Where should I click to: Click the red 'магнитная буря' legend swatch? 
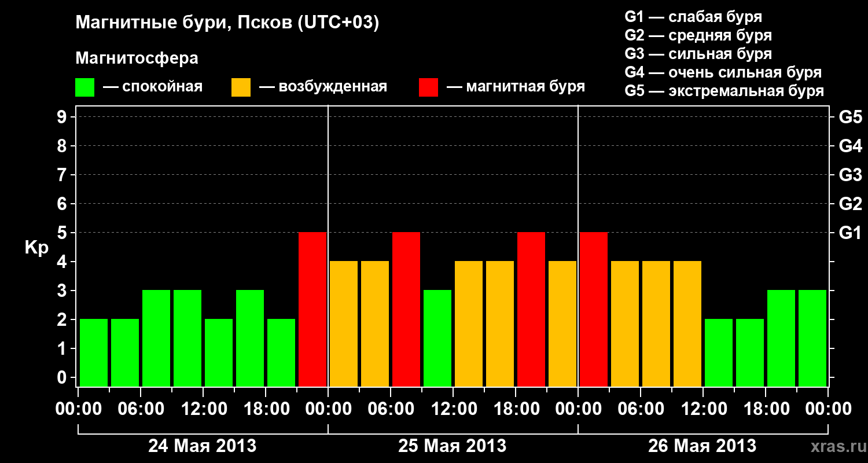coord(429,87)
